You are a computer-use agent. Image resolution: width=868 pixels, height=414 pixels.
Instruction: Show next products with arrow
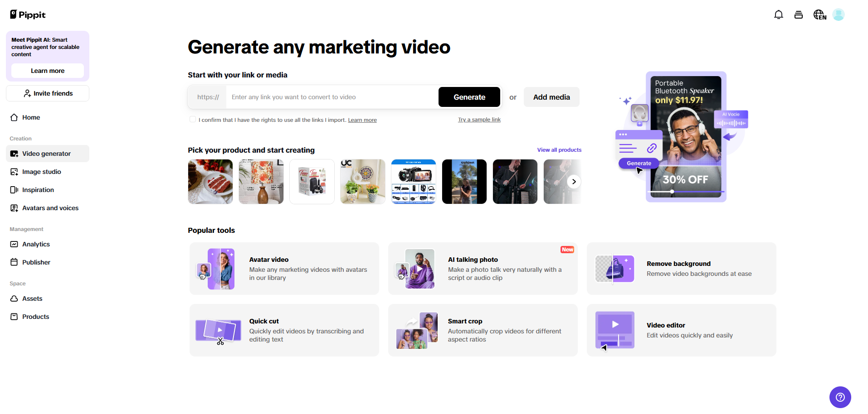[574, 182]
